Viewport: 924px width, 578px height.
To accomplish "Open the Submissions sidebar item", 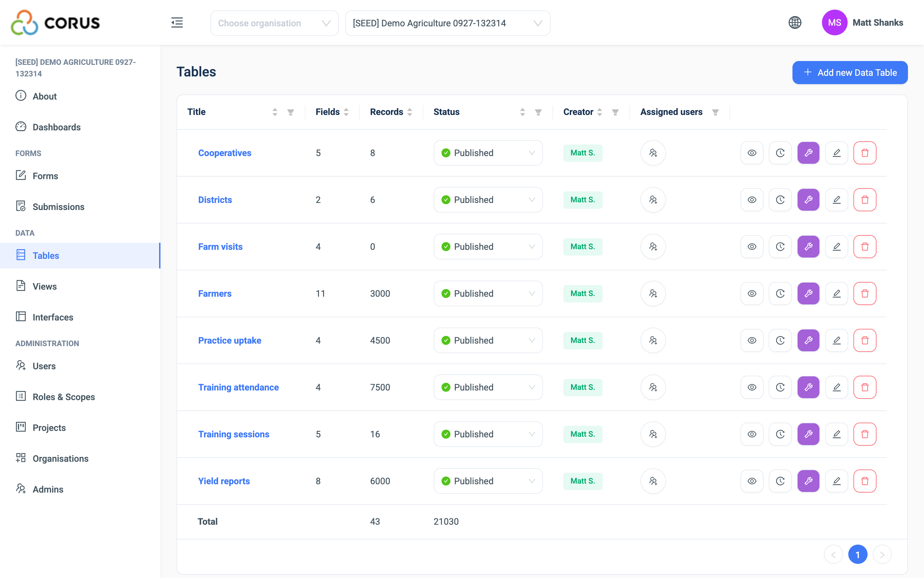I will click(80, 207).
